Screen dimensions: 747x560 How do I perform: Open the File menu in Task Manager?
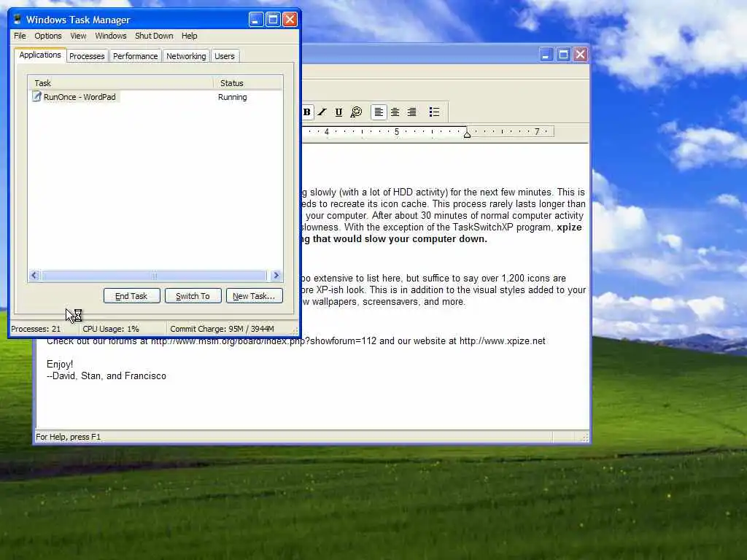tap(20, 36)
